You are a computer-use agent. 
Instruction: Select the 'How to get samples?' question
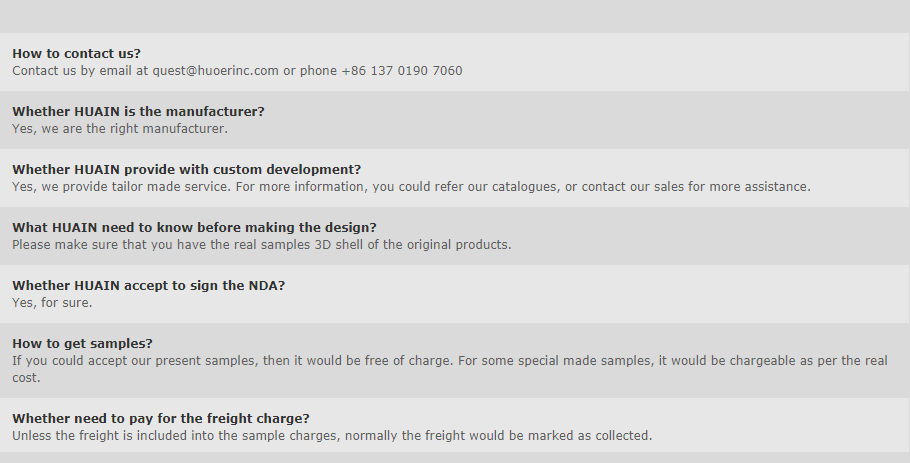82,343
